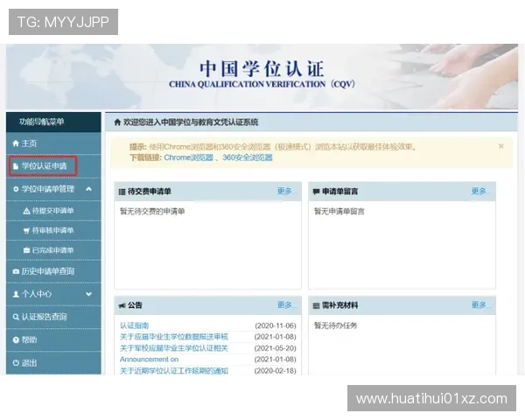Click the magnifier icon beside 认证报告查询
The image size is (525, 420).
coord(16,317)
